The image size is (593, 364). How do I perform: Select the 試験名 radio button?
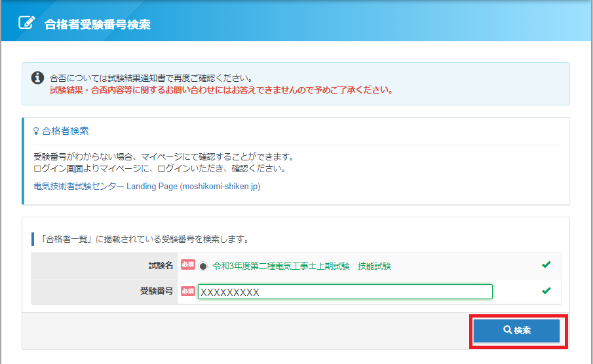[203, 266]
